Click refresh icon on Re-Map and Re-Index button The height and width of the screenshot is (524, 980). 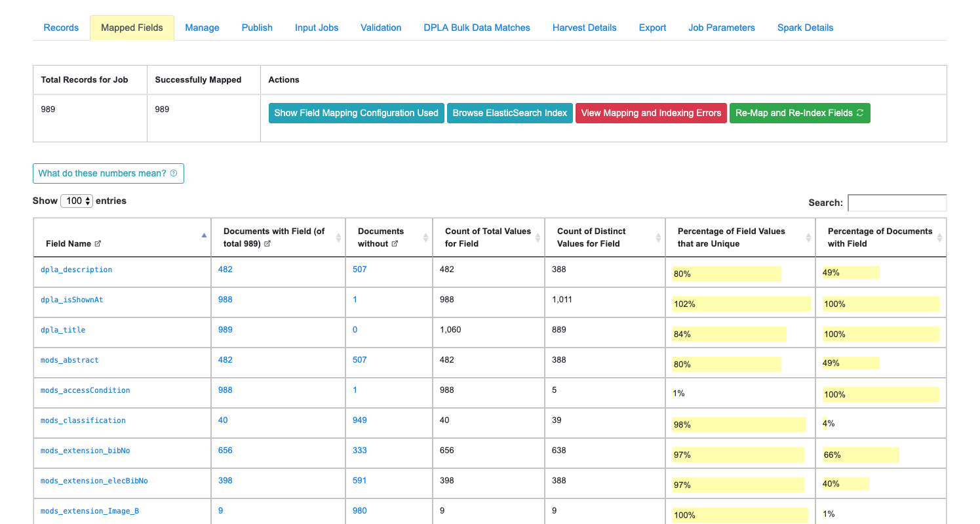coord(860,113)
